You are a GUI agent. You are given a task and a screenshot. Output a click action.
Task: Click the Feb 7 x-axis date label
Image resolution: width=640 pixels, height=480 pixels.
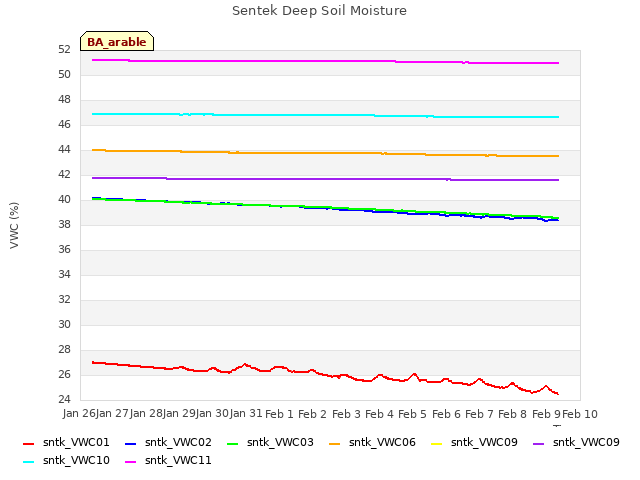coord(480,414)
